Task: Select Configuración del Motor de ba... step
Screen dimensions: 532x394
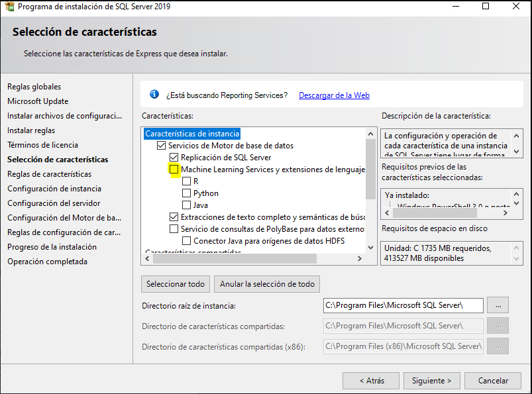Action: tap(64, 218)
